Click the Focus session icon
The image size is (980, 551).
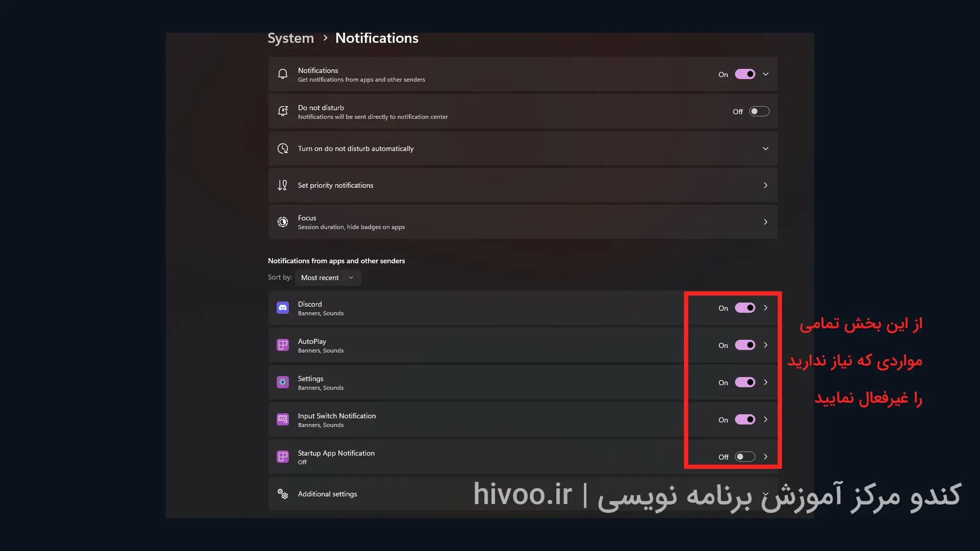283,222
